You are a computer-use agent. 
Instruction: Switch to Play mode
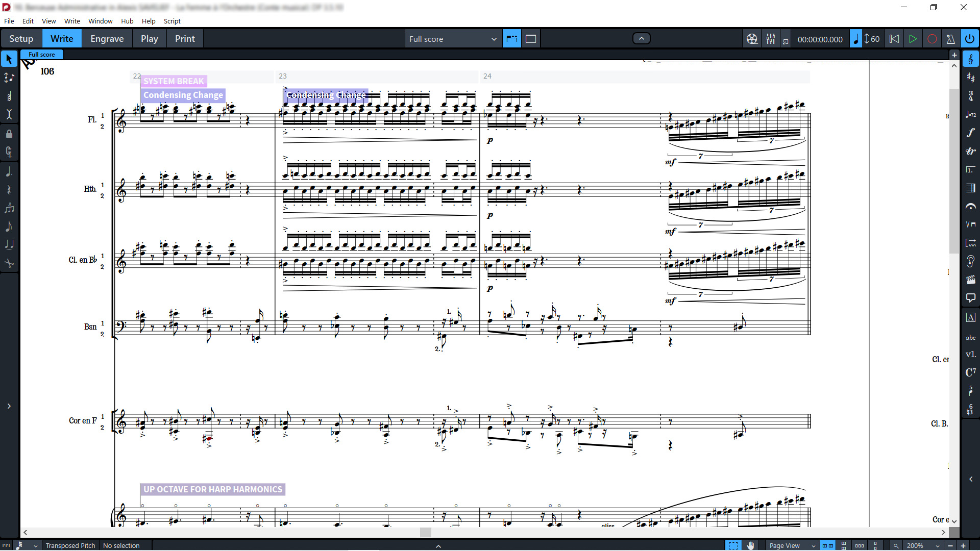149,39
